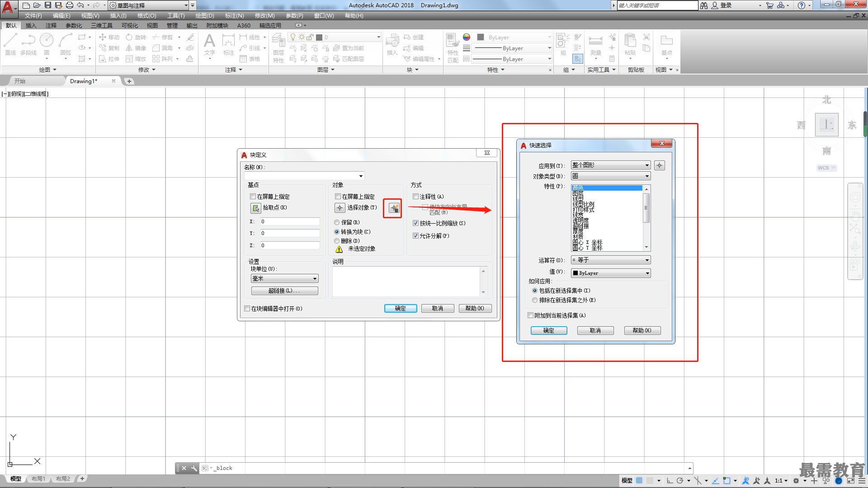Image resolution: width=868 pixels, height=488 pixels.
Task: Open Layer Properties (图层特性) manager
Action: tap(278, 48)
